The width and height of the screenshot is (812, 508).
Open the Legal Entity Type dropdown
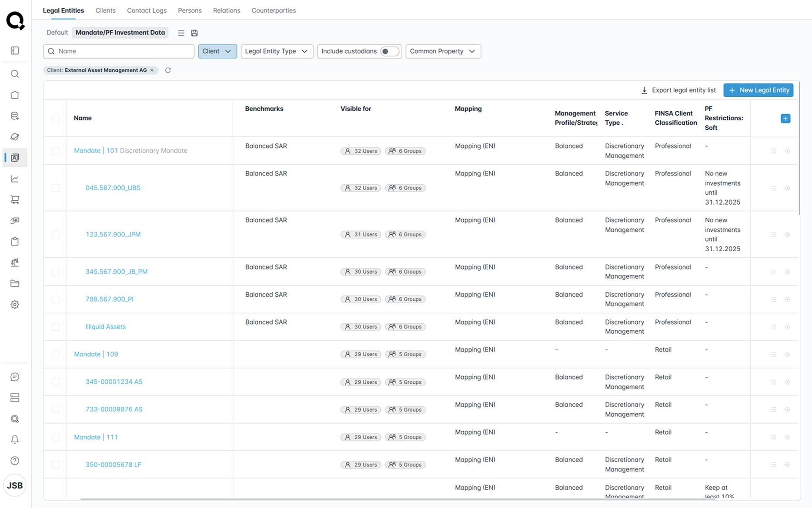pyautogui.click(x=277, y=51)
